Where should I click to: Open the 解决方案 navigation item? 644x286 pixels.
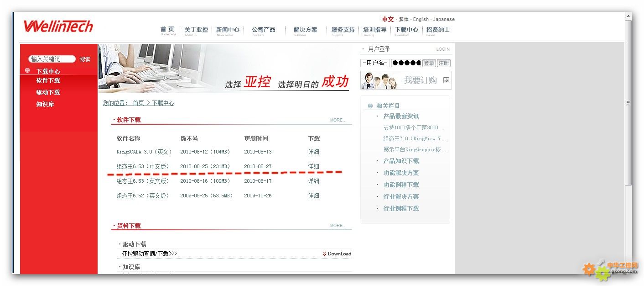[x=306, y=30]
